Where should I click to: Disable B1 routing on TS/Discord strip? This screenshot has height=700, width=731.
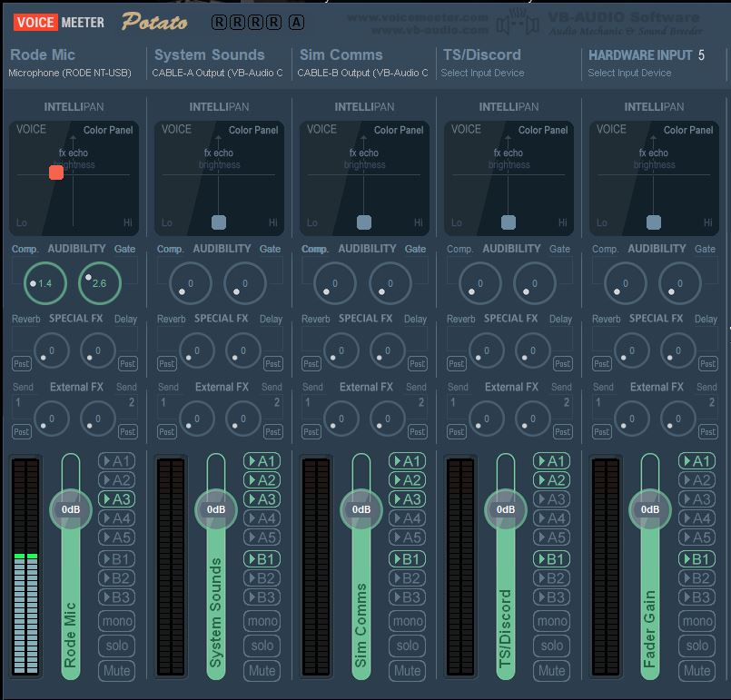click(551, 559)
